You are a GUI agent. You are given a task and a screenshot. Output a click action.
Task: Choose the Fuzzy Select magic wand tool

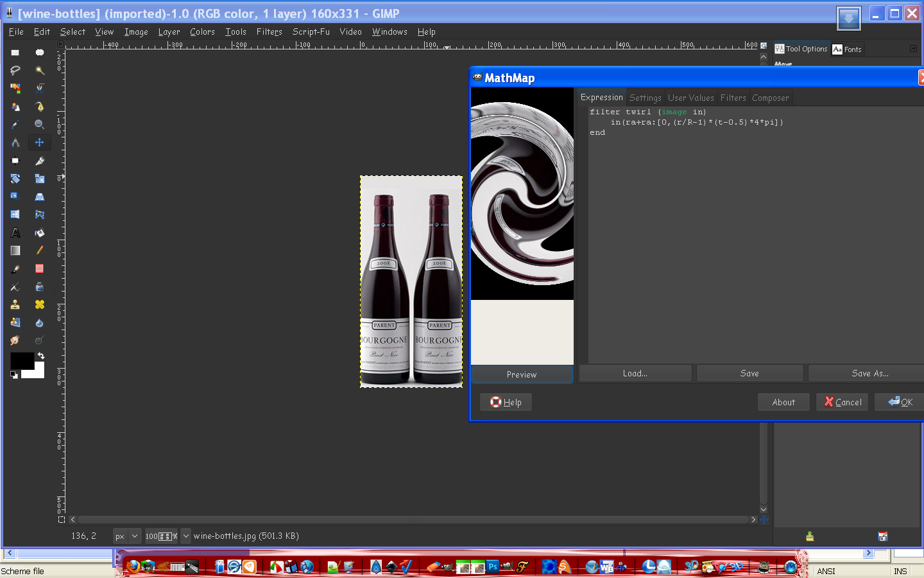pyautogui.click(x=40, y=71)
